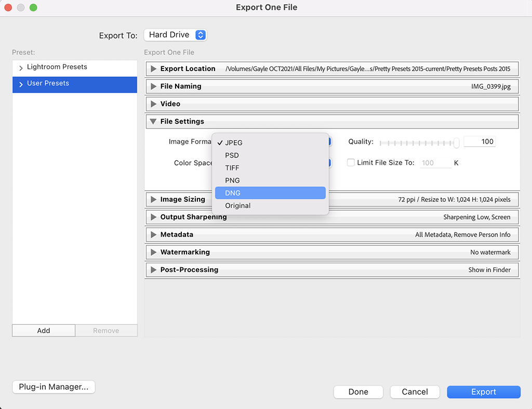The height and width of the screenshot is (409, 532).
Task: Click the Add preset button
Action: 43,330
